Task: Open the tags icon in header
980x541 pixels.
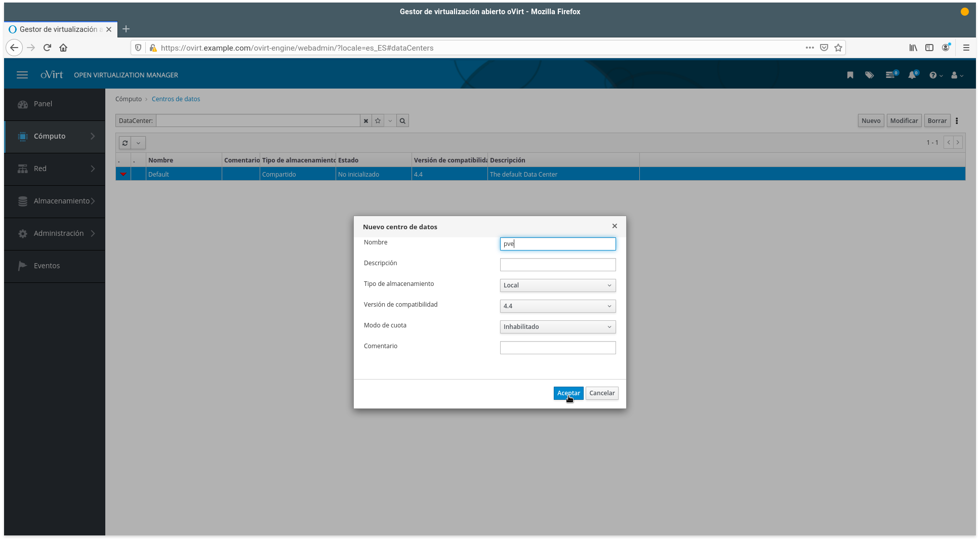Action: 869,75
